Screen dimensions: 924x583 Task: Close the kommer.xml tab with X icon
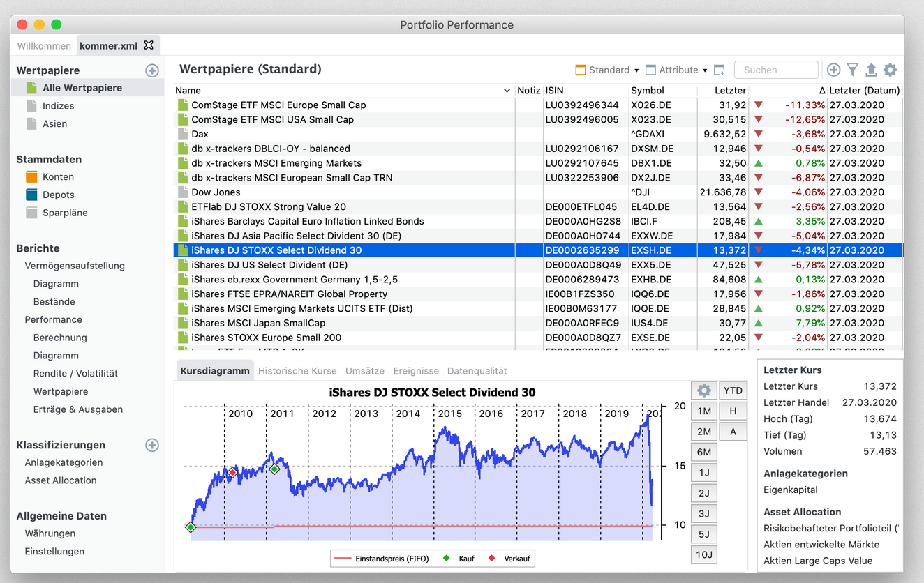point(149,45)
